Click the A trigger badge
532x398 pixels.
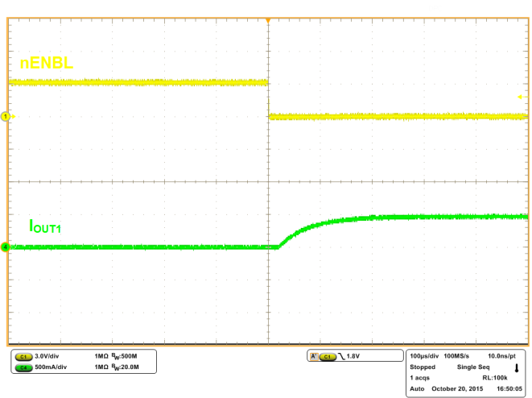312,355
